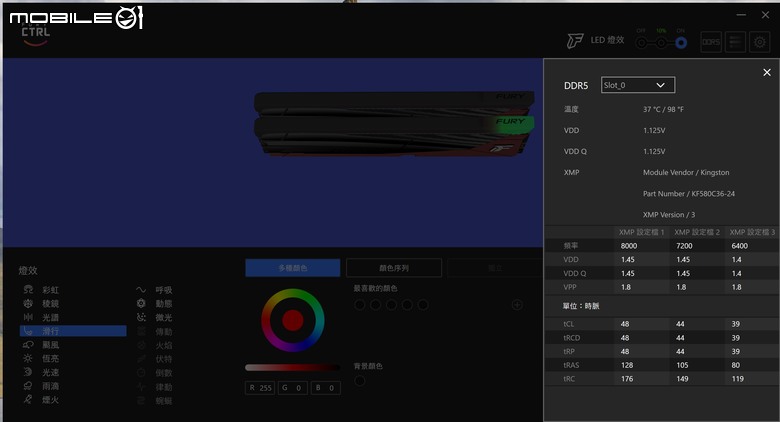
Task: Select the 火焰 flame lighting effect
Action: [155, 345]
